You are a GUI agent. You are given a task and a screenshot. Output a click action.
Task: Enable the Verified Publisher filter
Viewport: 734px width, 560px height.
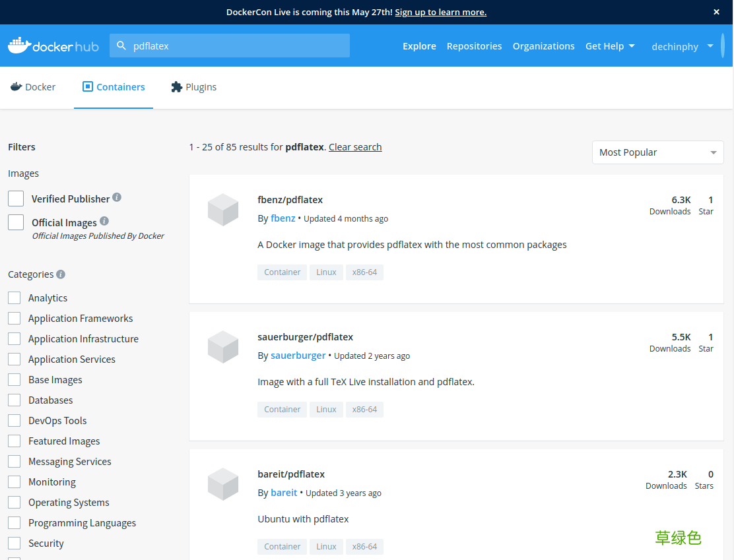15,198
